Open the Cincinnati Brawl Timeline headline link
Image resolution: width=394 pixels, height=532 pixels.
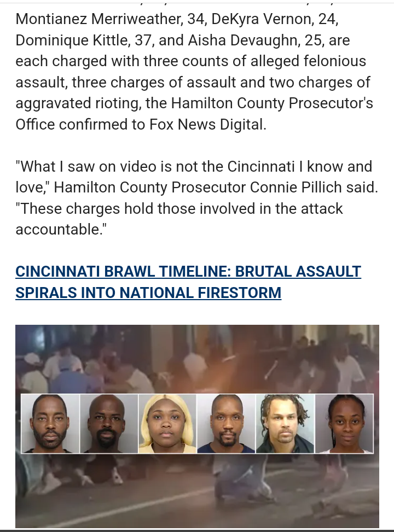(x=188, y=282)
